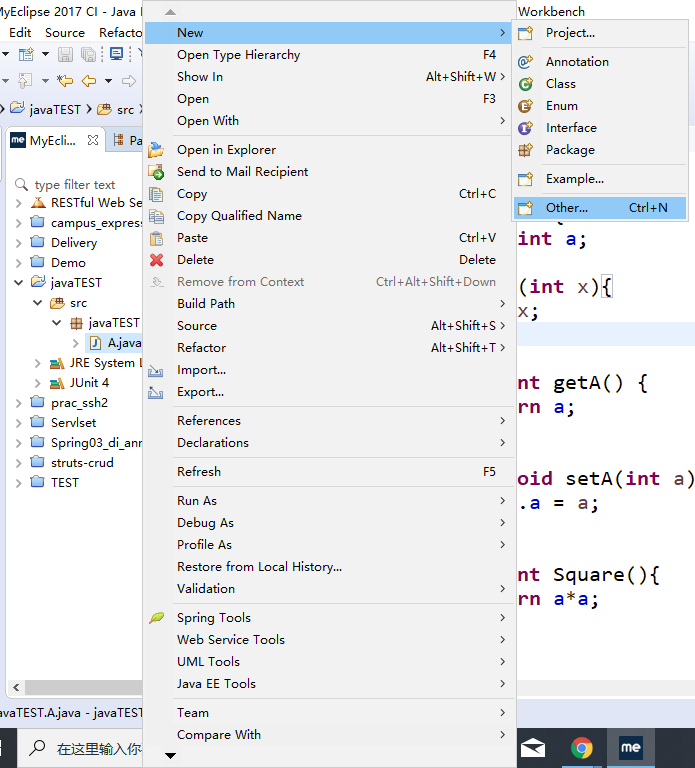Click the Copy Qualified Name icon
Image resolution: width=695 pixels, height=768 pixels.
[156, 216]
